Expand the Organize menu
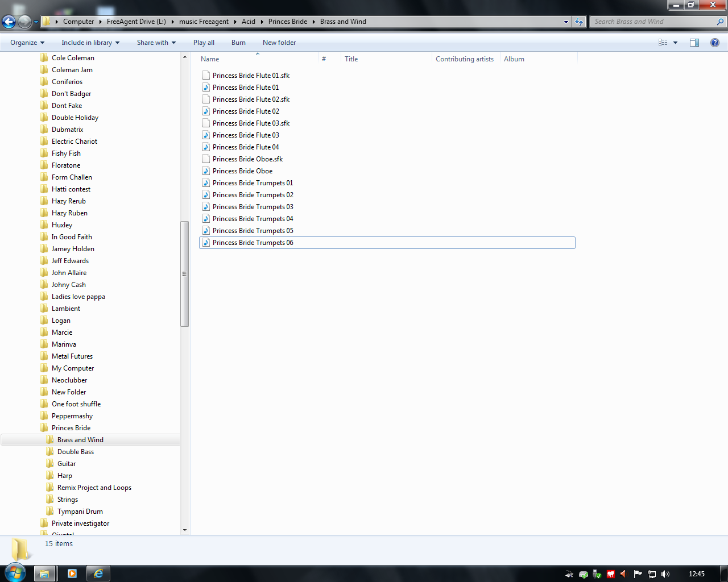This screenshot has height=582, width=728. (27, 43)
